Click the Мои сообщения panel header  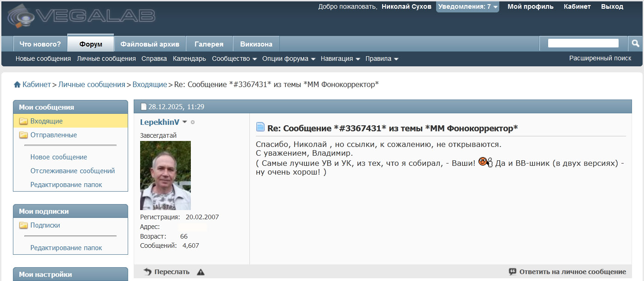[x=71, y=107]
